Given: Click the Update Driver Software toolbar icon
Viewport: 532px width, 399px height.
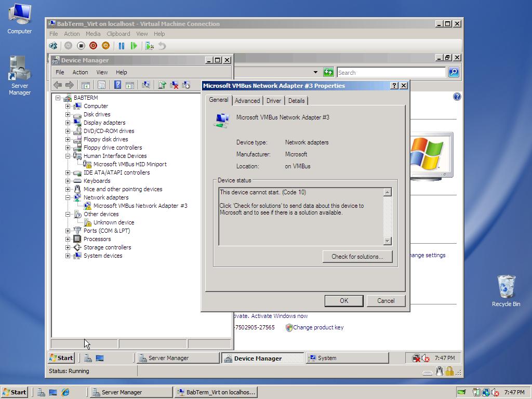Looking at the screenshot, I should tap(162, 85).
